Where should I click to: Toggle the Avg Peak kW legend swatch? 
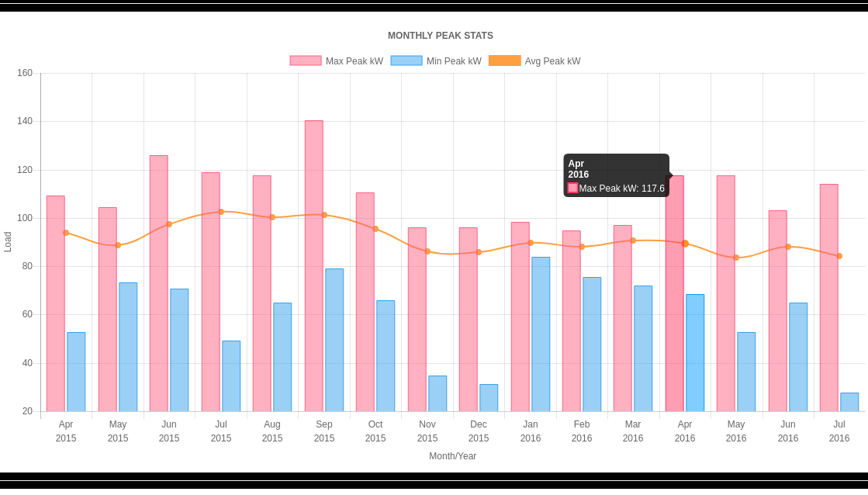click(x=505, y=61)
